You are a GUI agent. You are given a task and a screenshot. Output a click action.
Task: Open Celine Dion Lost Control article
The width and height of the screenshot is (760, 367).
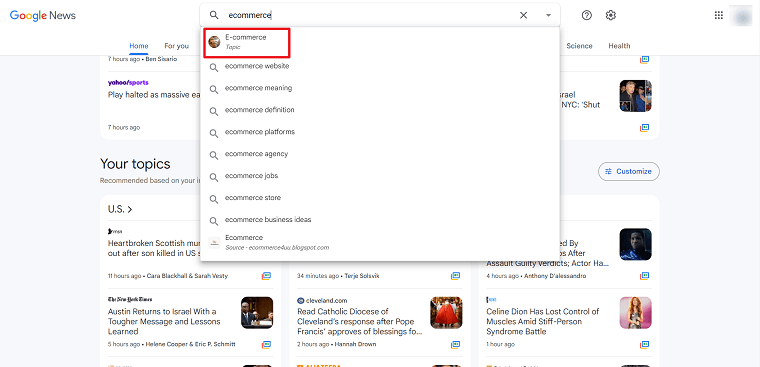(543, 321)
